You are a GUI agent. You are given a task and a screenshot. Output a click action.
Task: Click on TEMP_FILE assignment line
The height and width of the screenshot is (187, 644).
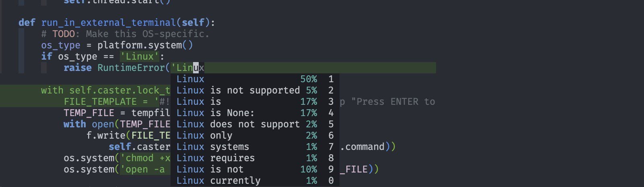pos(117,113)
